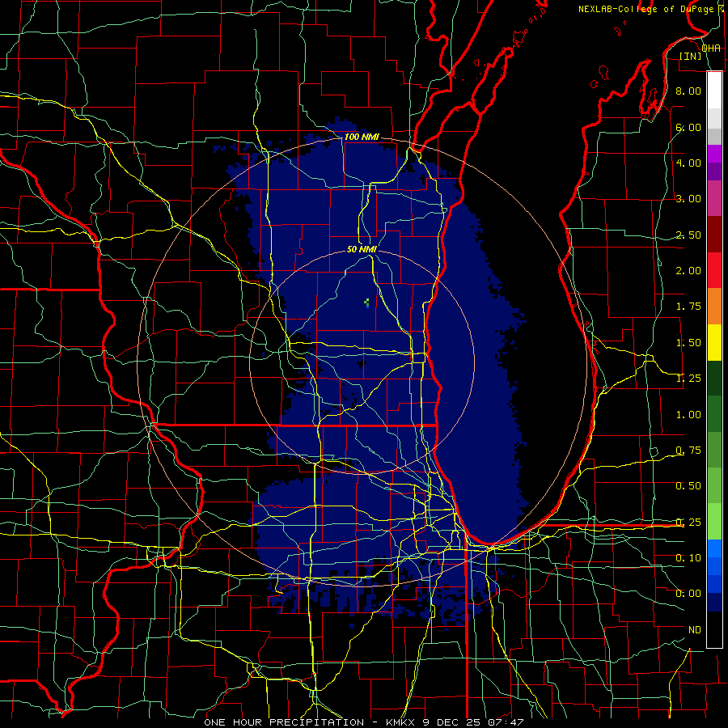This screenshot has height=728, width=728.
Task: Select the 4.00 legend value
Action: point(688,163)
